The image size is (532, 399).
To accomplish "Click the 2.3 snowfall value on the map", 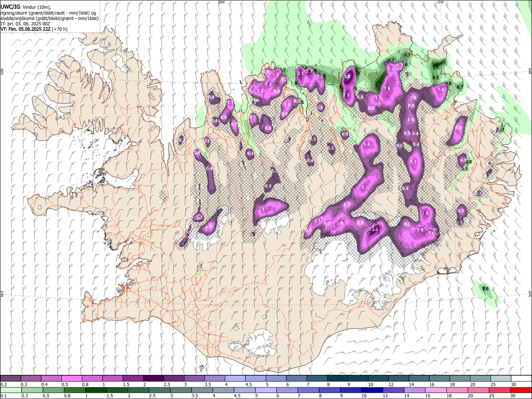I will (x=346, y=95).
